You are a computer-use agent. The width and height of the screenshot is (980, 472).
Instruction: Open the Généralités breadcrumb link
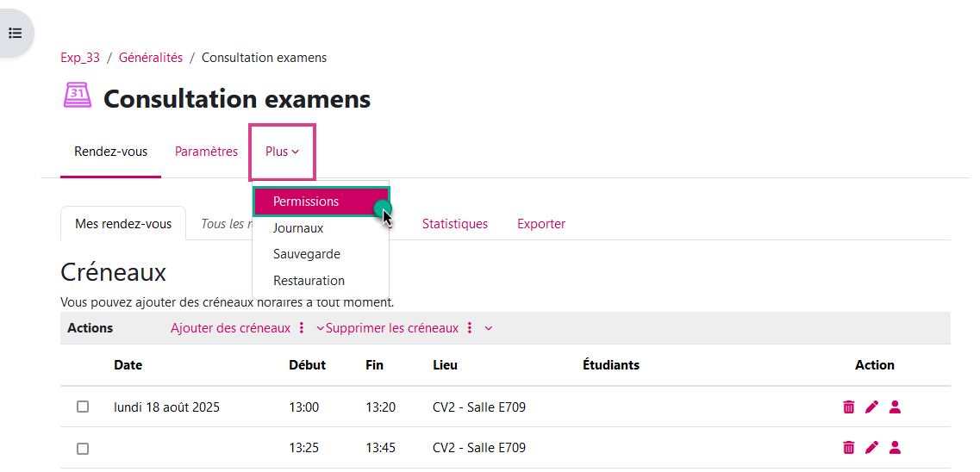pyautogui.click(x=151, y=58)
